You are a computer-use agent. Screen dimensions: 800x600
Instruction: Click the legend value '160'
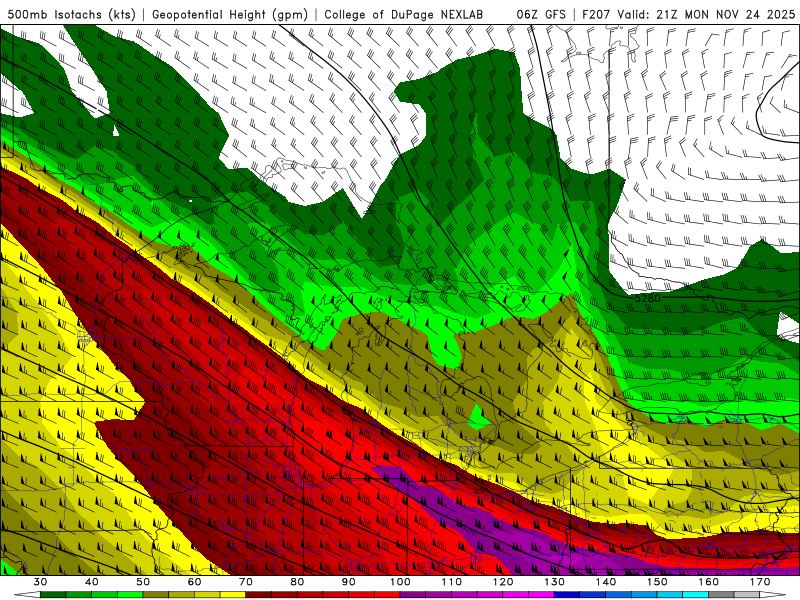point(709,582)
